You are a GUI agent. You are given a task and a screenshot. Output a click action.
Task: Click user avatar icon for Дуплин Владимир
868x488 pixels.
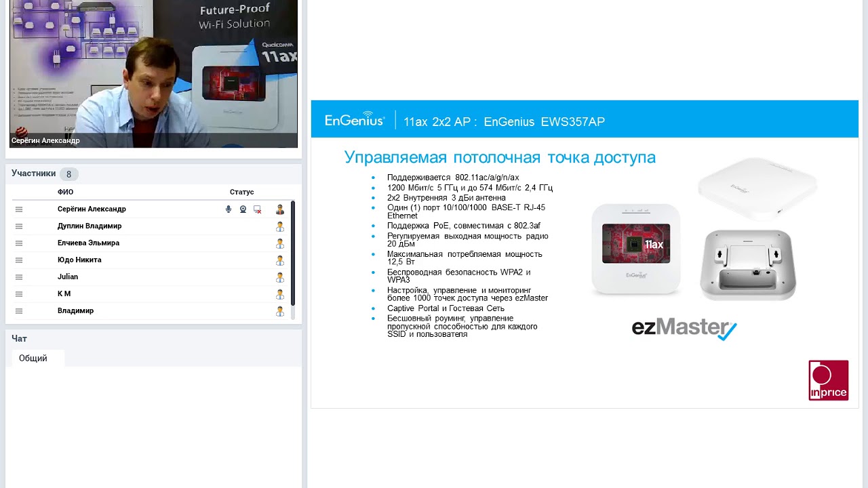(x=279, y=226)
